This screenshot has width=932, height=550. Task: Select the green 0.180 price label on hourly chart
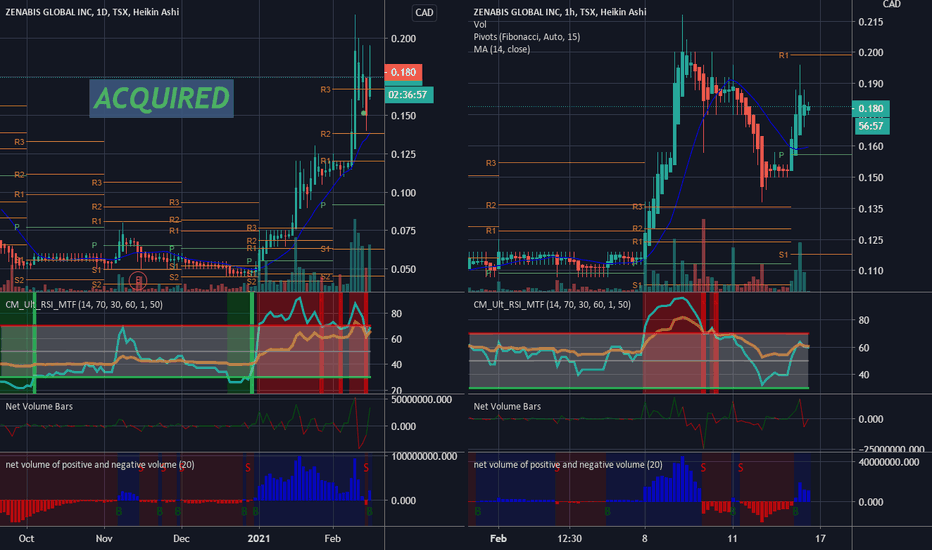point(871,108)
